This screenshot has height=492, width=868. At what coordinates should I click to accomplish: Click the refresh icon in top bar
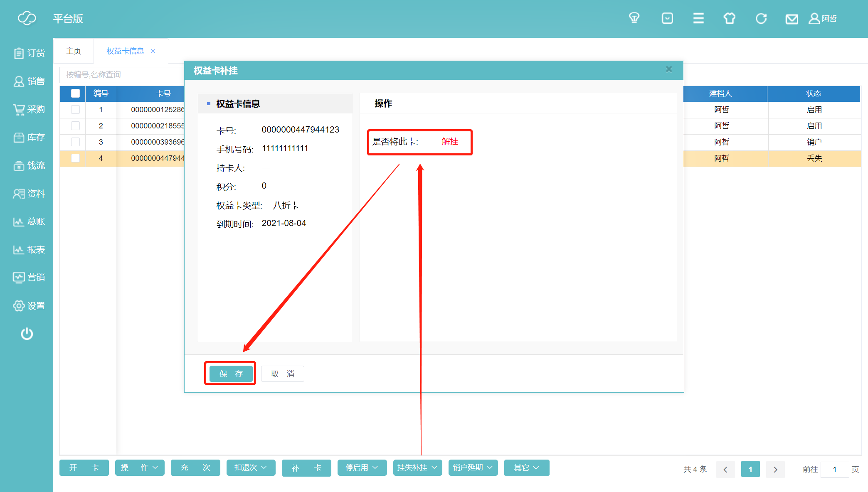tap(761, 18)
